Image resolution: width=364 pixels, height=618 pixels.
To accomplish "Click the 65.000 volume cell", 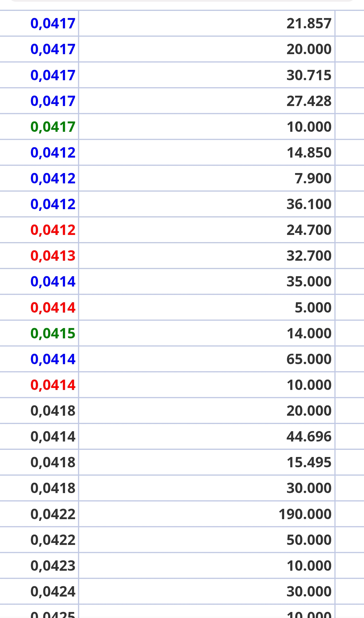I will [x=207, y=359].
